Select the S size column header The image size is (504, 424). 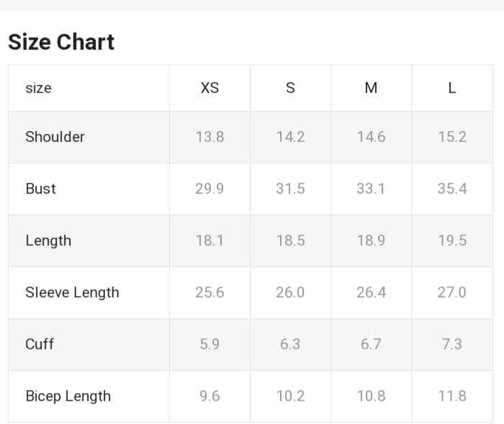pos(290,88)
